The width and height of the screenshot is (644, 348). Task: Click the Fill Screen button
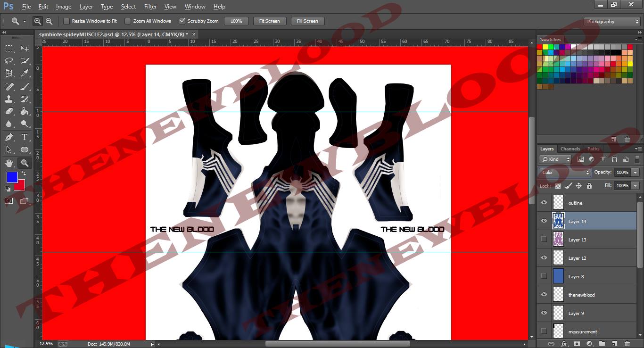[307, 21]
